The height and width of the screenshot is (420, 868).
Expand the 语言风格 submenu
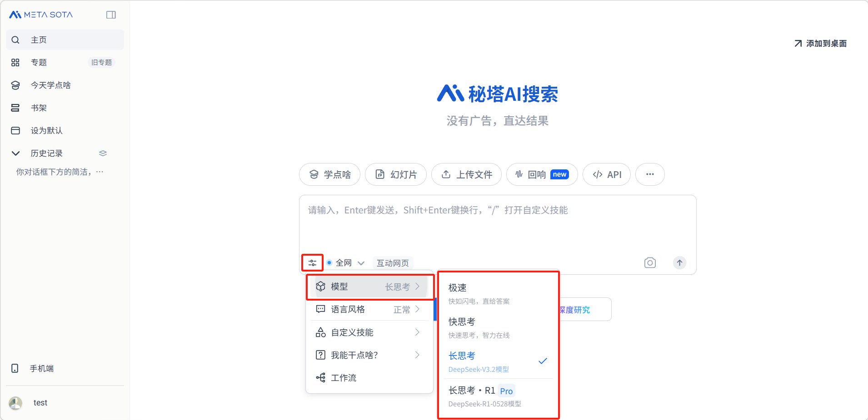(368, 310)
